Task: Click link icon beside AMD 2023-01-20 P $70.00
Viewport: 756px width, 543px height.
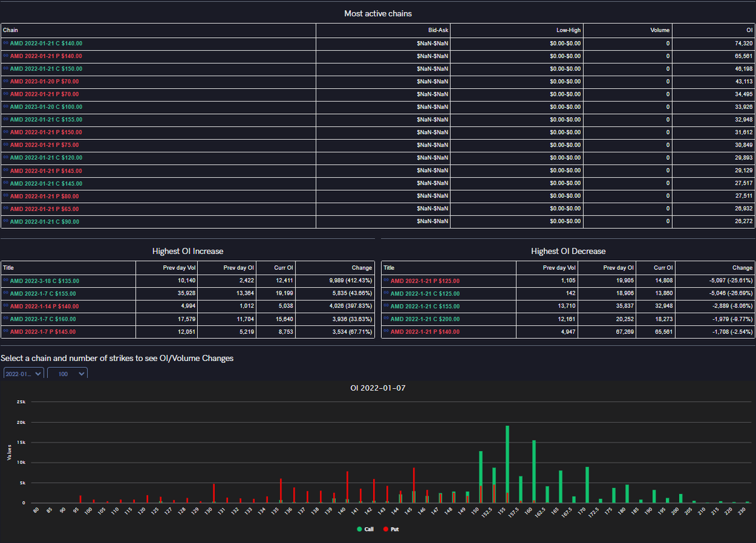Action: (x=6, y=81)
